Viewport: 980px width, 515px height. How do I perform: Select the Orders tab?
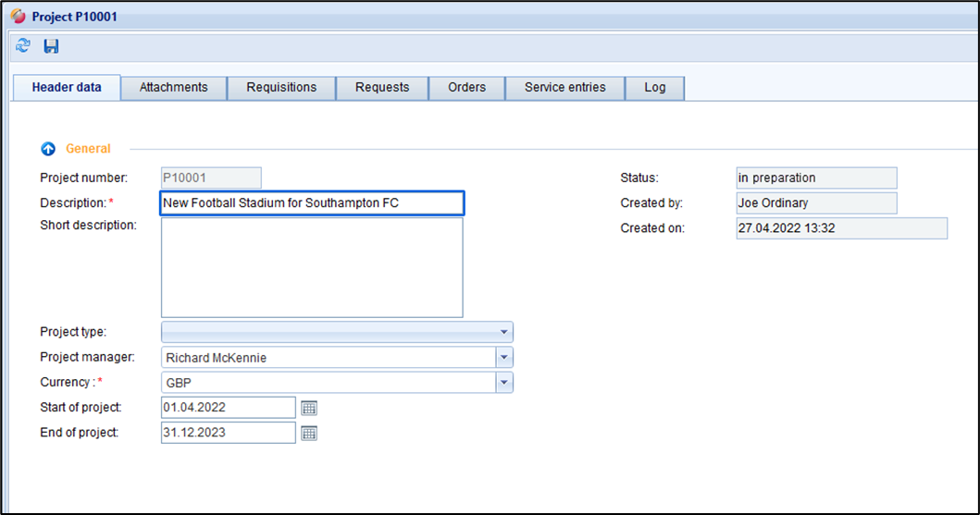(466, 88)
